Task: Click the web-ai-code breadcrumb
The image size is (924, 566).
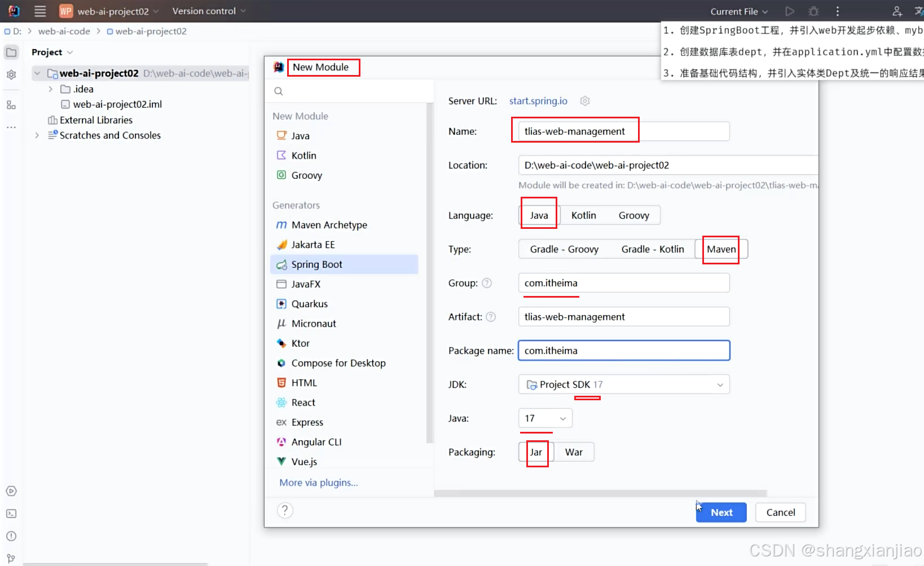Action: pyautogui.click(x=64, y=31)
